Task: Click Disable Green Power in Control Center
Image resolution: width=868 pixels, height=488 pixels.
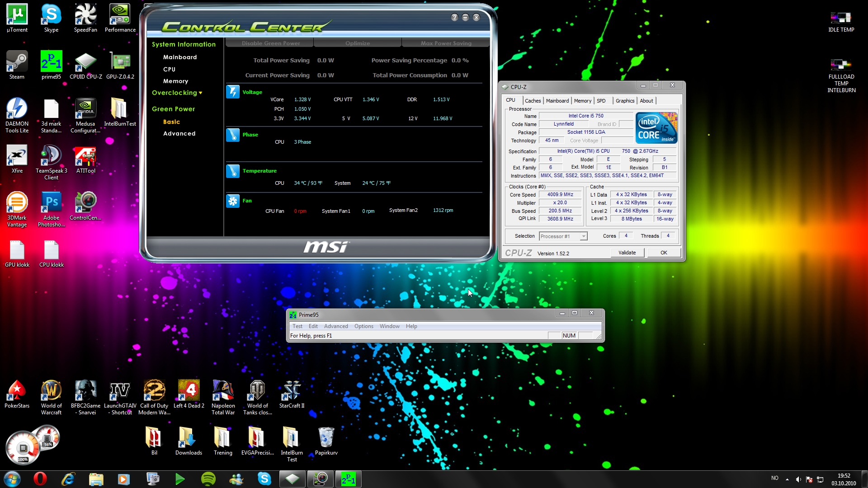Action: click(270, 43)
